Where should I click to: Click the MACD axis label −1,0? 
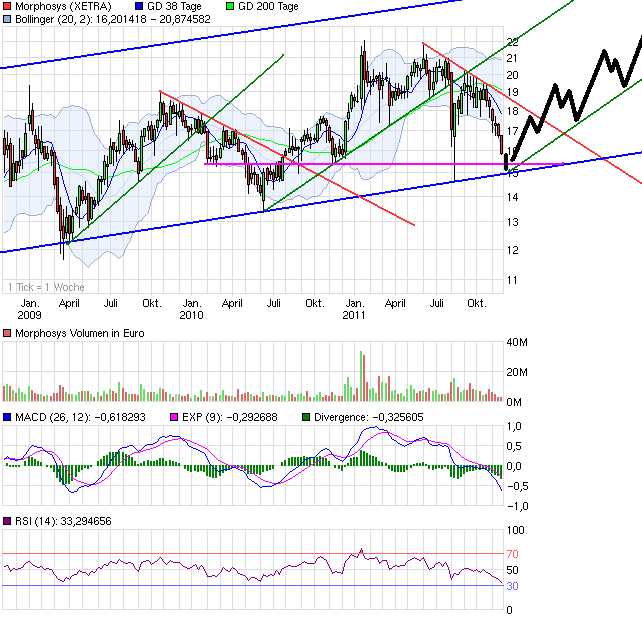[x=518, y=506]
